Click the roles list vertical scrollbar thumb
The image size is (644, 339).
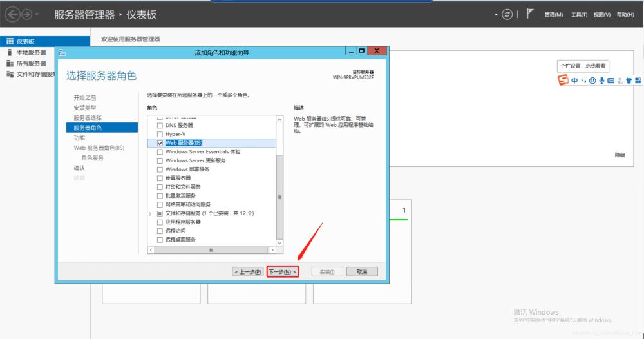pos(279,197)
